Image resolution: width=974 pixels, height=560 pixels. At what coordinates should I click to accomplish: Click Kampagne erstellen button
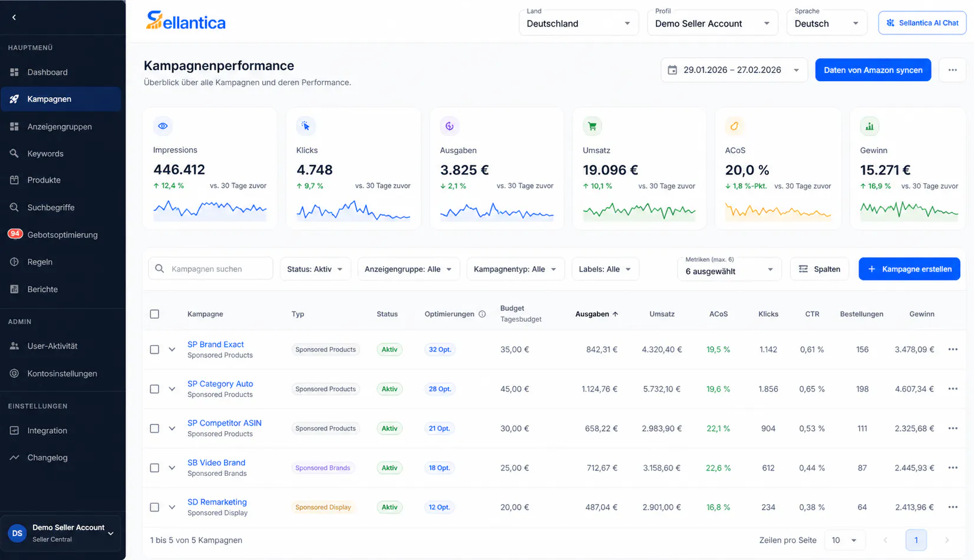pos(909,269)
